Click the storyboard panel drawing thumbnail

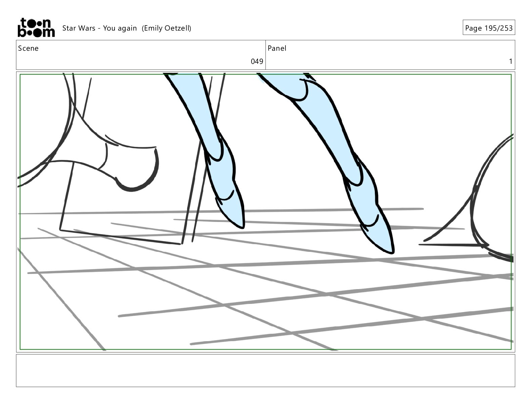(x=265, y=212)
